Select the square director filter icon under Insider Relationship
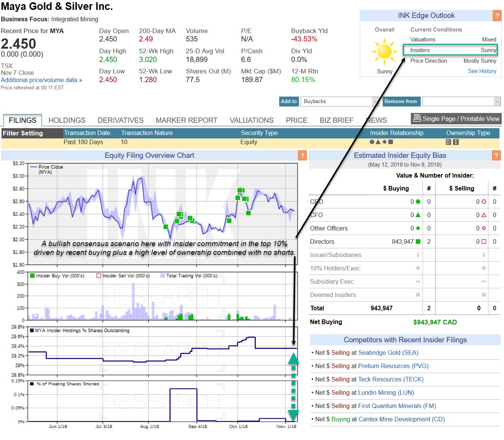 pos(391,142)
